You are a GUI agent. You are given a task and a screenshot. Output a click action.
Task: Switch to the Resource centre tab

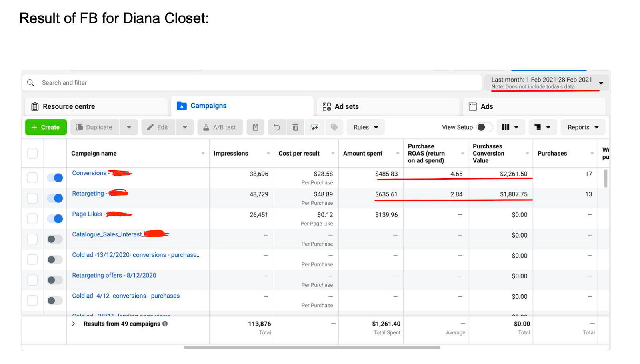click(x=96, y=106)
